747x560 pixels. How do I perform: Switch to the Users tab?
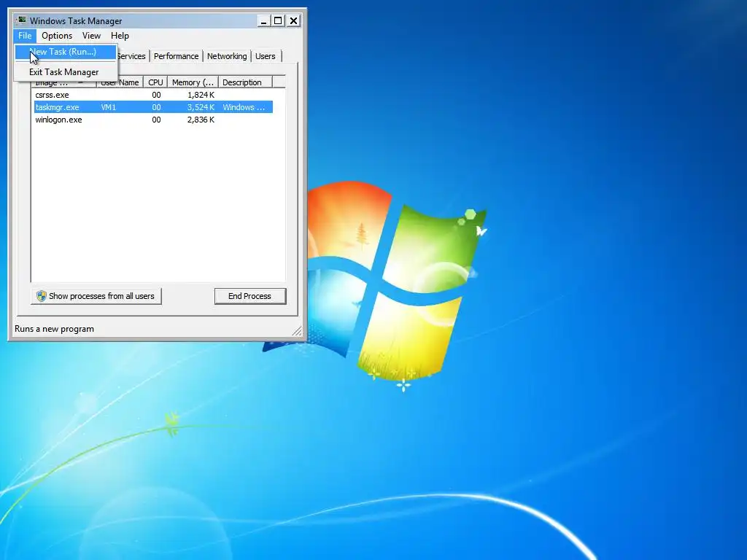point(266,56)
